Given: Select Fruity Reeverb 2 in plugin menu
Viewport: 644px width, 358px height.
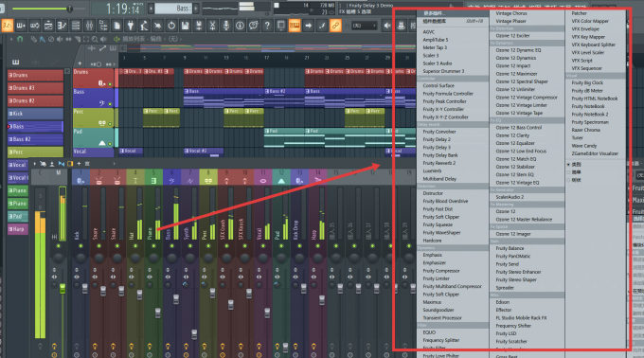Looking at the screenshot, I should [439, 163].
